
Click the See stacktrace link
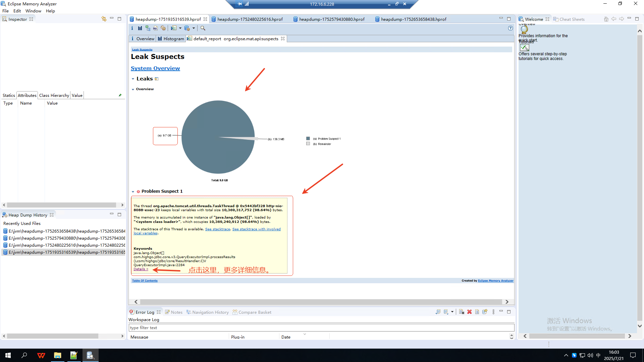(x=217, y=229)
